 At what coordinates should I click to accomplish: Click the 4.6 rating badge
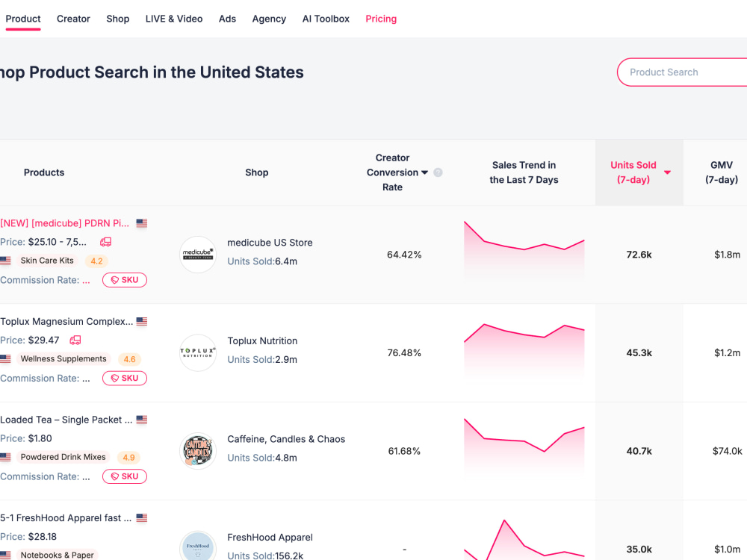[129, 359]
